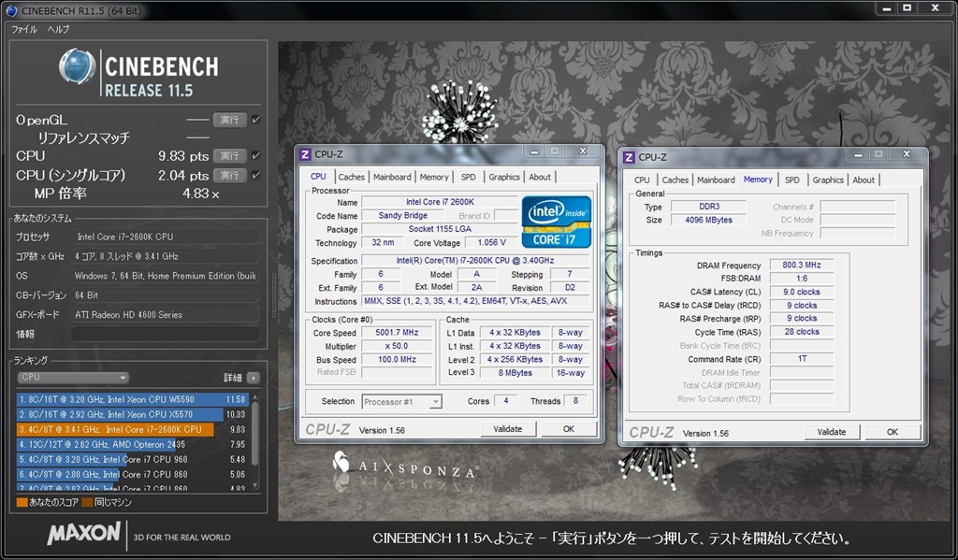Close the right CPU-Z window
This screenshot has width=958, height=560.
[906, 154]
